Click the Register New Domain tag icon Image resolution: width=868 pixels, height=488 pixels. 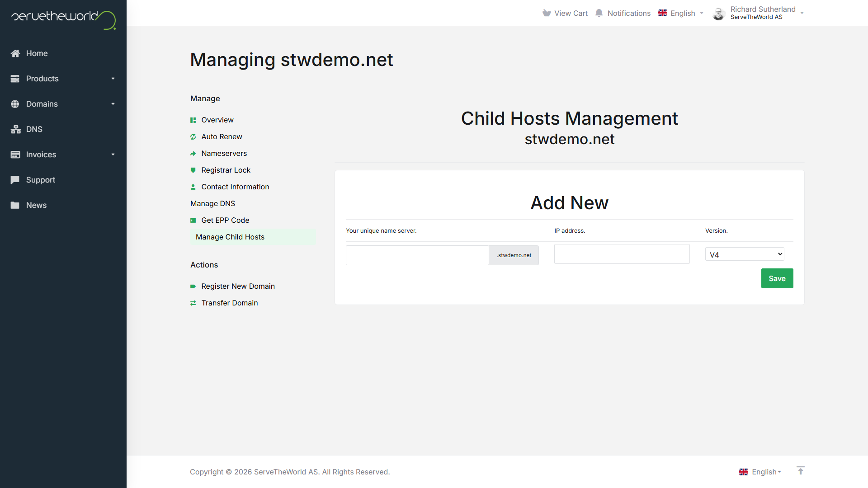coord(193,286)
